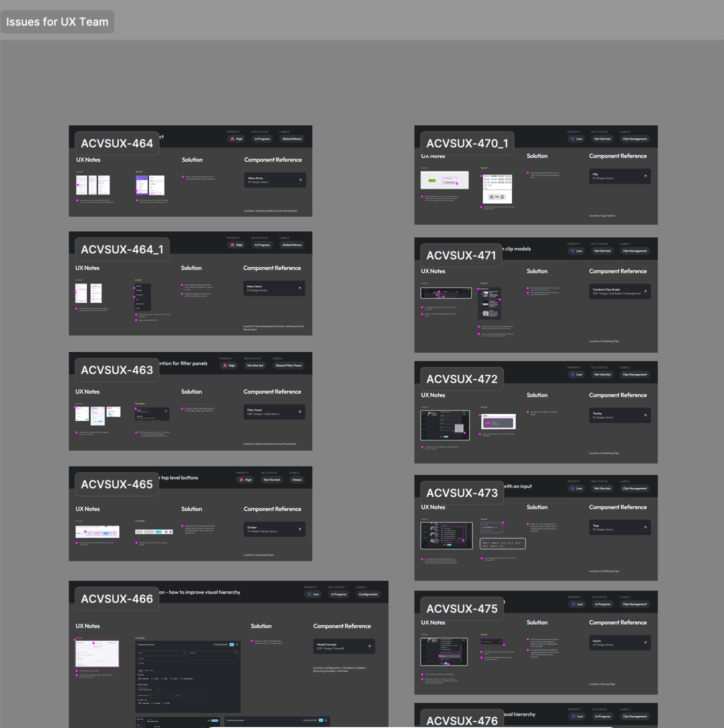Select the ACVSUX-464_1 frame label

[122, 249]
